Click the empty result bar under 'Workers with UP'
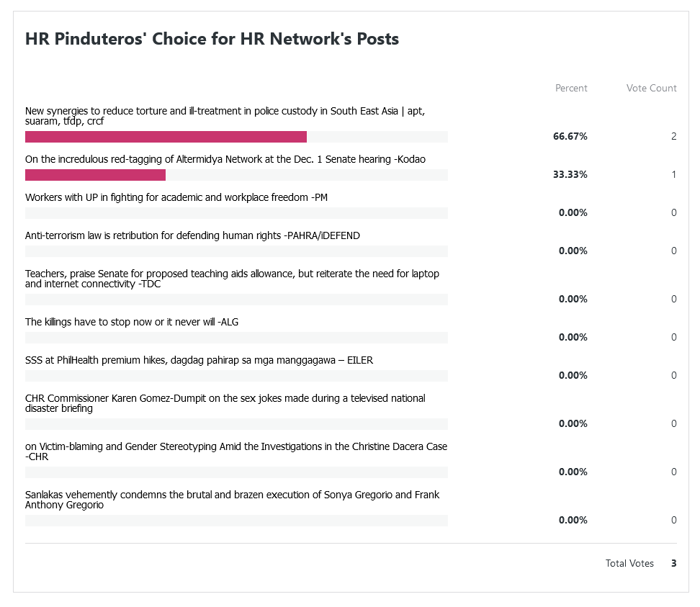700x607 pixels. click(236, 213)
